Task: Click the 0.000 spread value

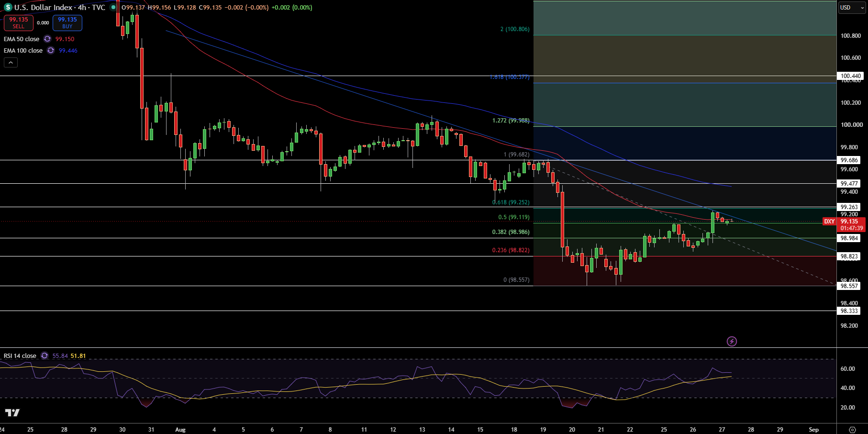Action: coord(43,22)
